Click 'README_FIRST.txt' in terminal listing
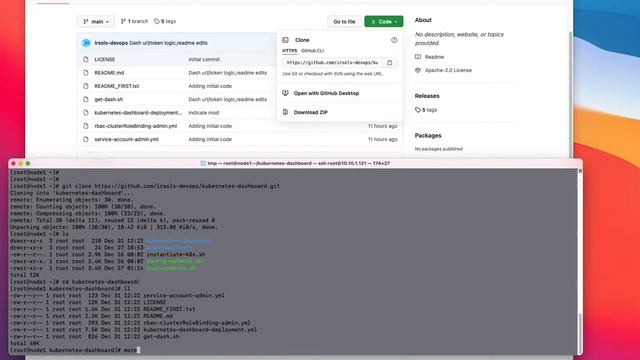Image resolution: width=640 pixels, height=360 pixels. (169, 309)
